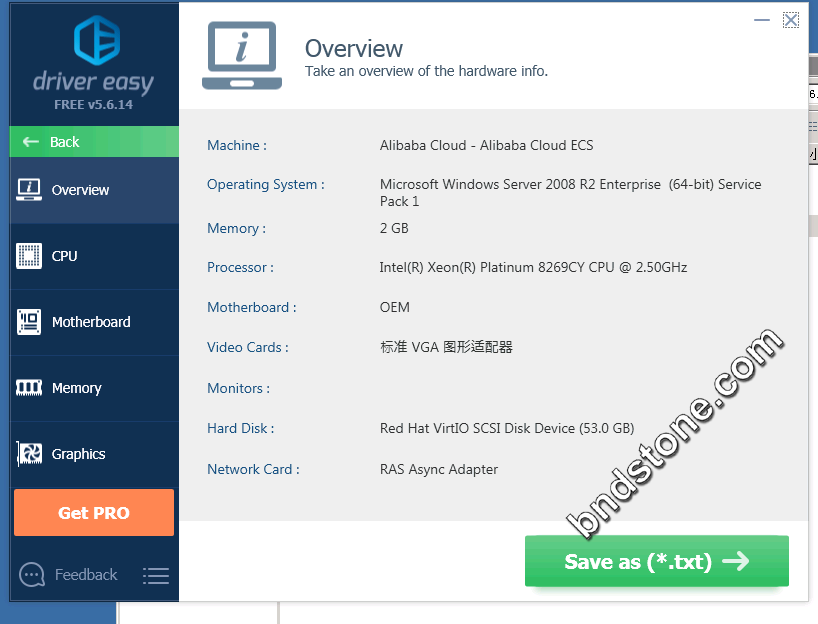818x624 pixels.
Task: Close the Driver Easy window
Action: [790, 19]
